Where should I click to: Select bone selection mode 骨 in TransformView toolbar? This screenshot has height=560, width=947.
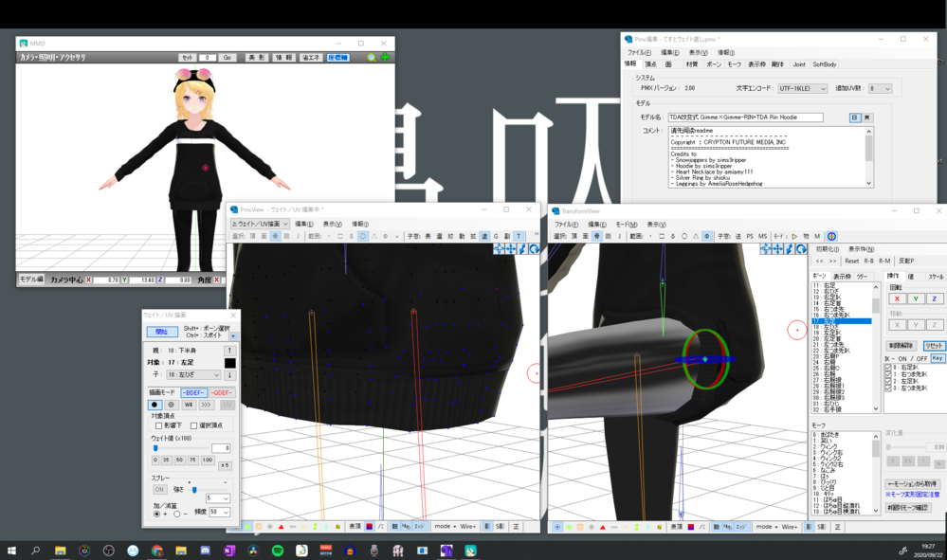coord(596,236)
